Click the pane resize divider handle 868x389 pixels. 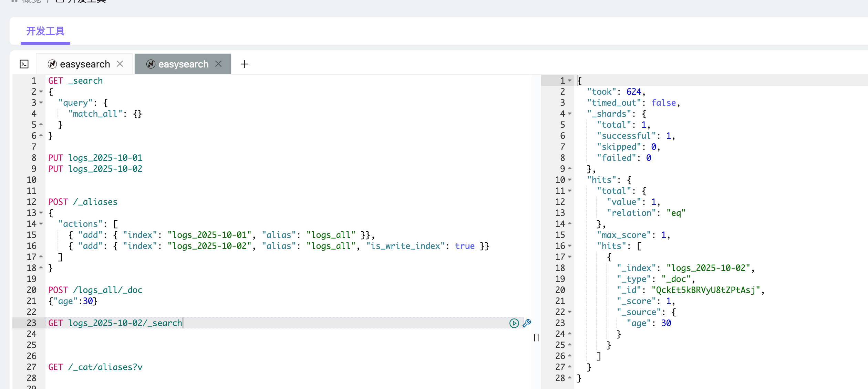point(536,338)
